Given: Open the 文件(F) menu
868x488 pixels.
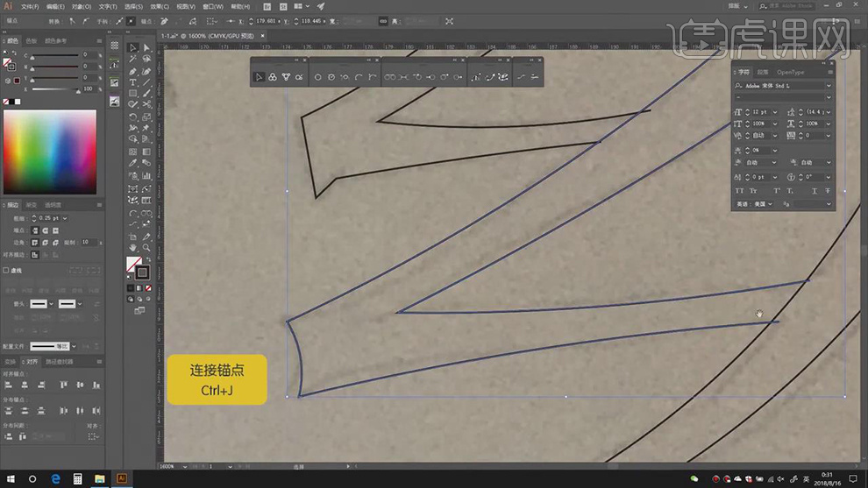Looking at the screenshot, I should coord(29,6).
